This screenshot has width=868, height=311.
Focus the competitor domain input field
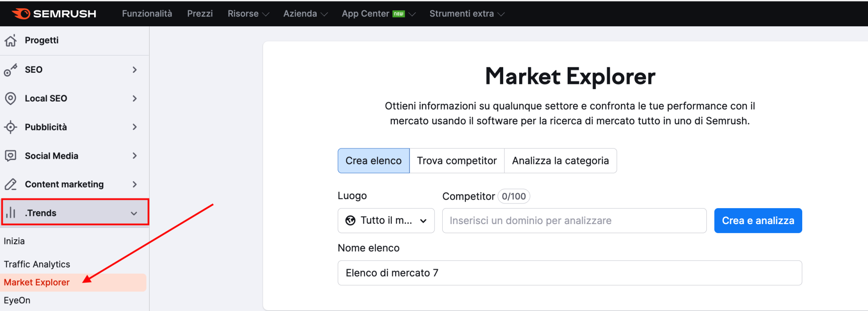click(574, 221)
